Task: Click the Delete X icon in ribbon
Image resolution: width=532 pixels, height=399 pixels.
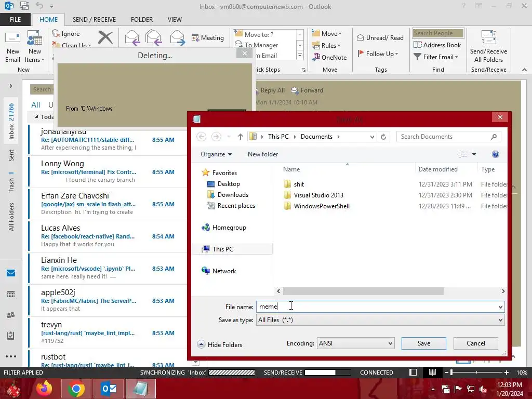Action: (x=105, y=37)
